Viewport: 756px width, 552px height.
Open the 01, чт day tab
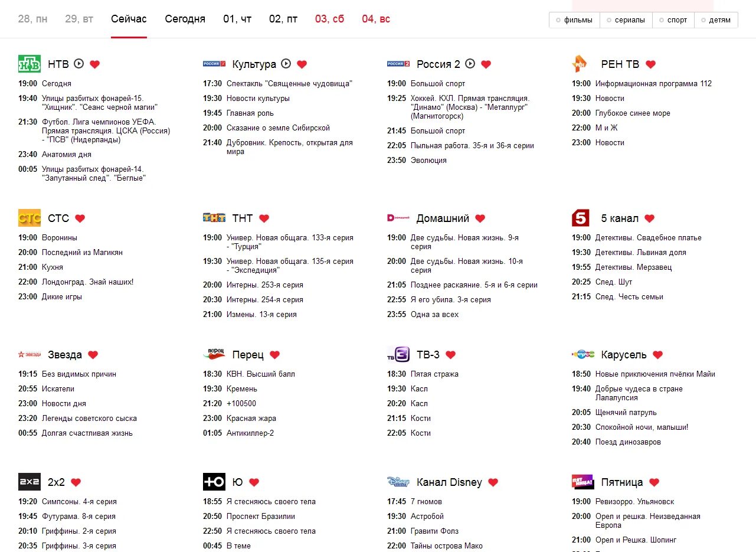pyautogui.click(x=237, y=19)
